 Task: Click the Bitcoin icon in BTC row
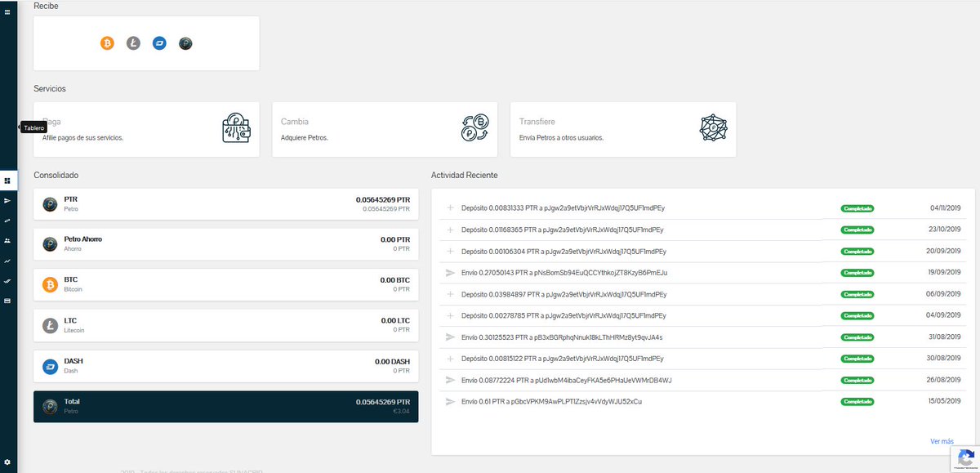(50, 285)
